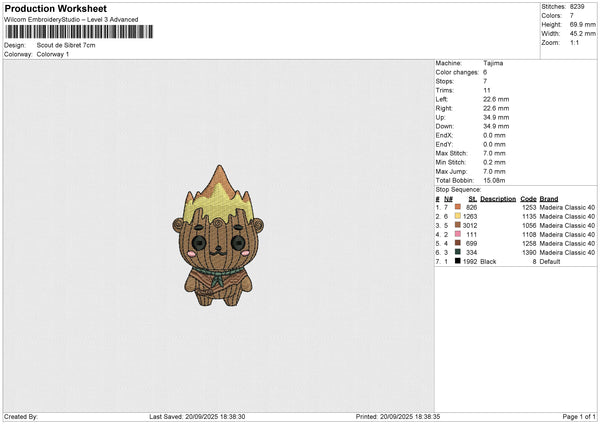Click the 'Colorway 1' value
The height and width of the screenshot is (424, 600).
click(x=53, y=54)
